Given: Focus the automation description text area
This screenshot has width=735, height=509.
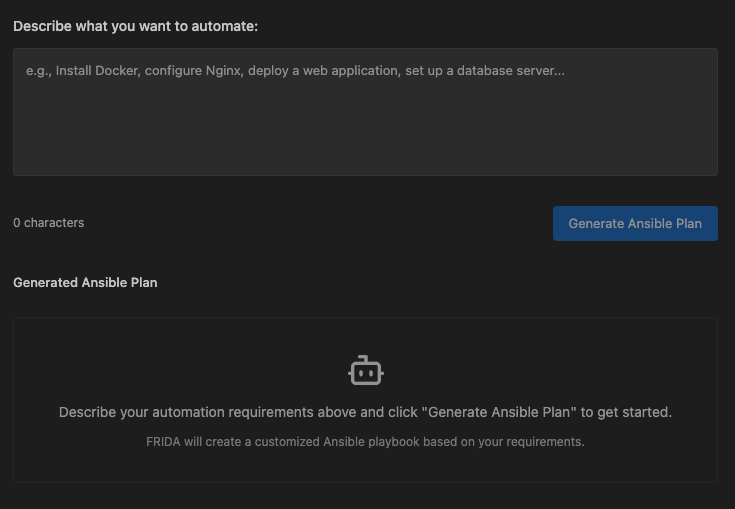Looking at the screenshot, I should [365, 112].
